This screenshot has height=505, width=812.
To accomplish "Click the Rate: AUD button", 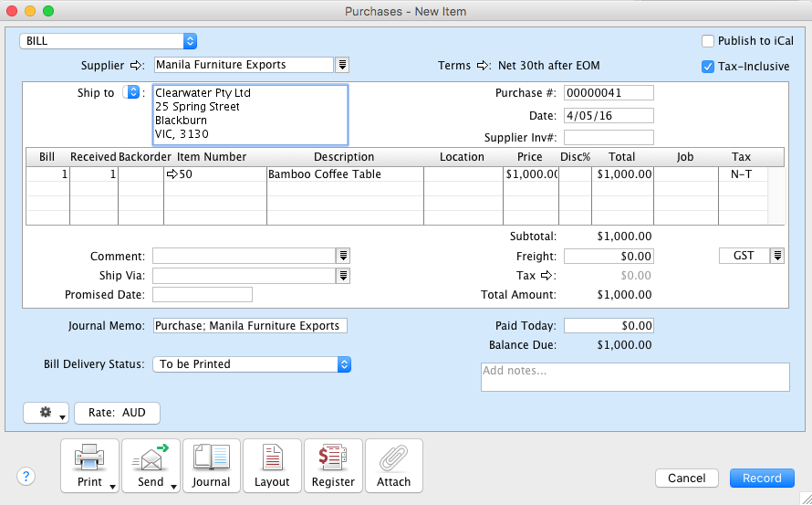I will coord(117,413).
